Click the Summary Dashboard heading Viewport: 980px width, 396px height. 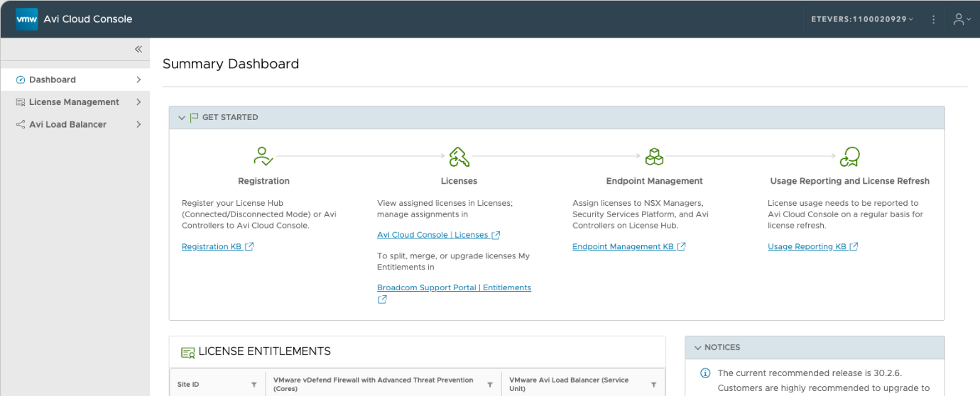tap(231, 64)
